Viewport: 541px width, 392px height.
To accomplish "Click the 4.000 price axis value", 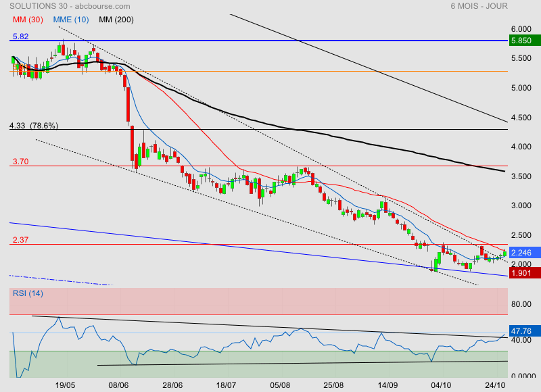I will [521, 147].
